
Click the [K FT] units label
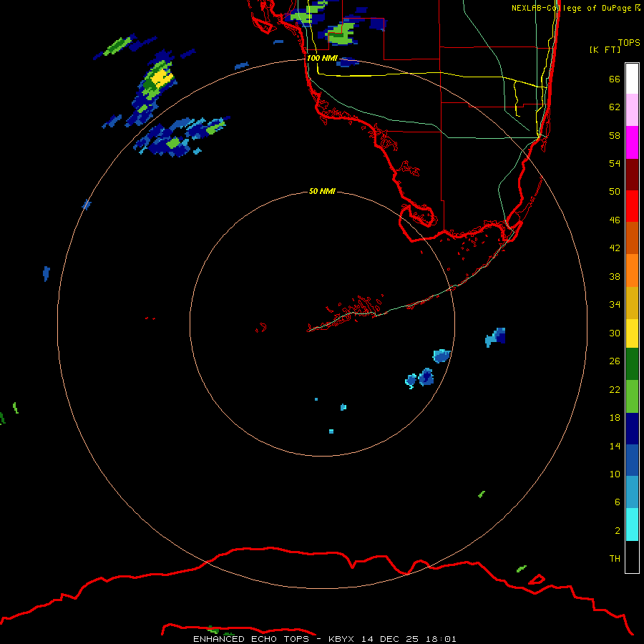coord(605,49)
